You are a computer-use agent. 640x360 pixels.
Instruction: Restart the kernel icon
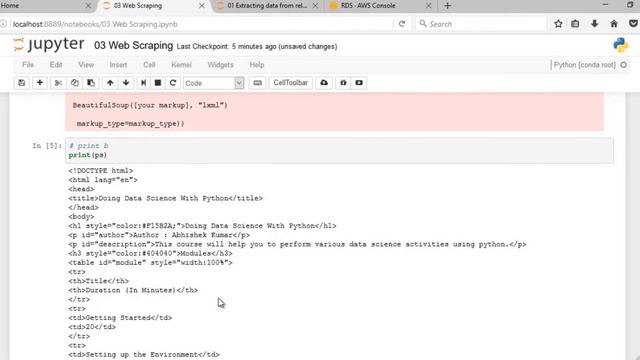coord(173,83)
